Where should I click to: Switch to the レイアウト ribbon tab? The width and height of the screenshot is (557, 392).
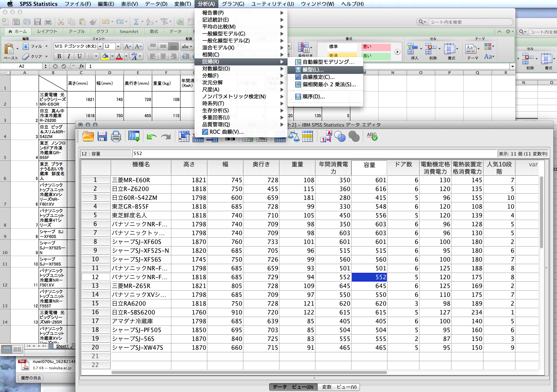click(x=47, y=32)
